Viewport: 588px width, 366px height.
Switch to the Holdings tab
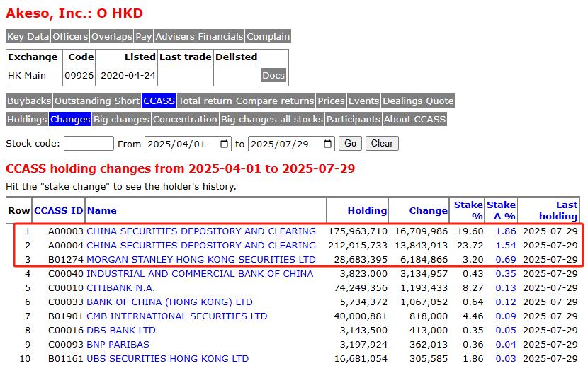point(27,119)
